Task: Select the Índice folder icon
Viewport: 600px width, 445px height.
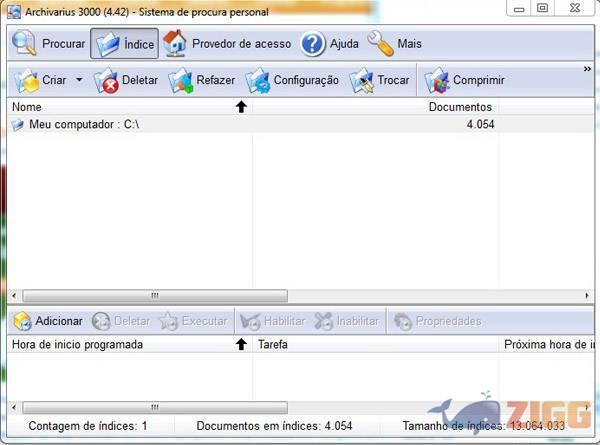Action: pyautogui.click(x=107, y=44)
